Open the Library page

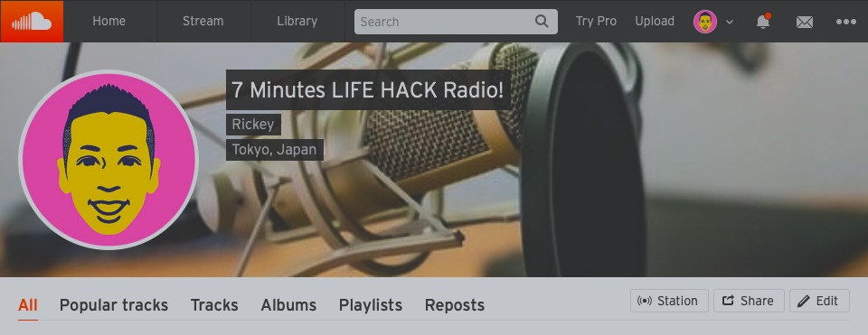tap(297, 21)
